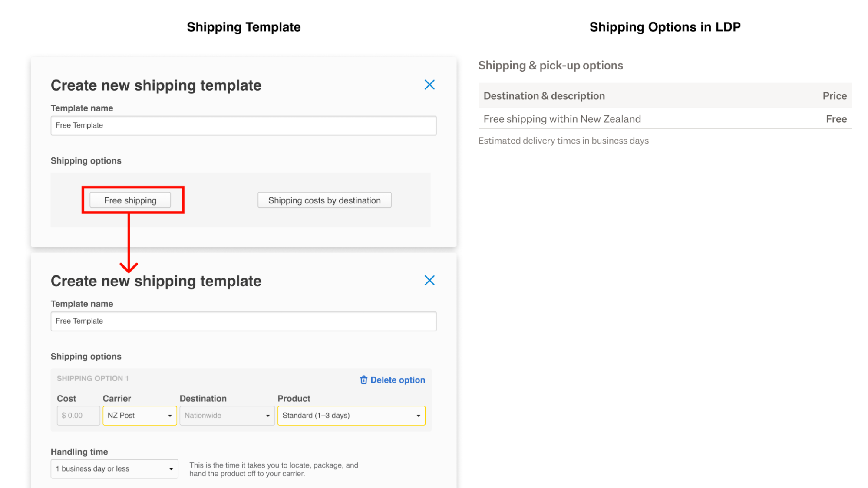Viewport: 868px width, 488px height.
Task: Click the trash icon next to Delete option
Action: [x=363, y=380]
